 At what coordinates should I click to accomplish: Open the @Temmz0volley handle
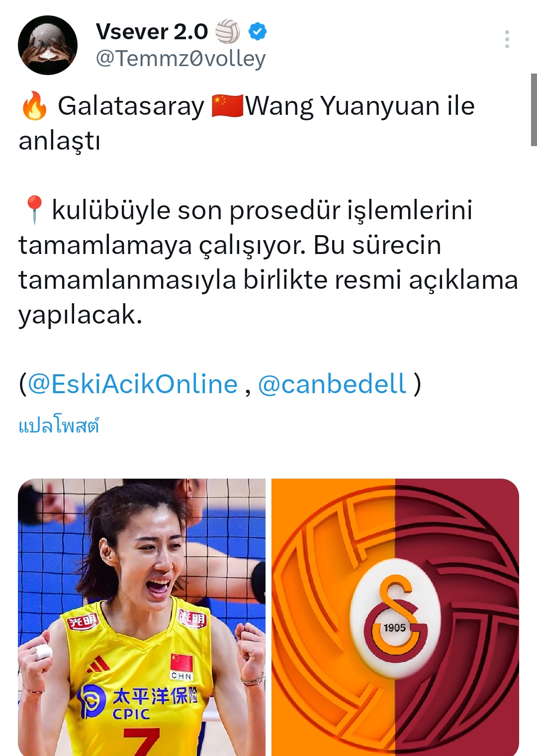(180, 59)
